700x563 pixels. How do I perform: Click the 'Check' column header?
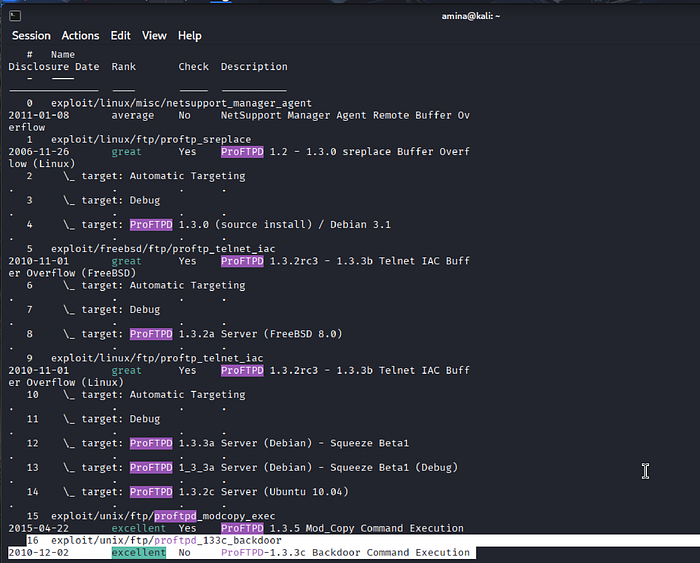[193, 67]
